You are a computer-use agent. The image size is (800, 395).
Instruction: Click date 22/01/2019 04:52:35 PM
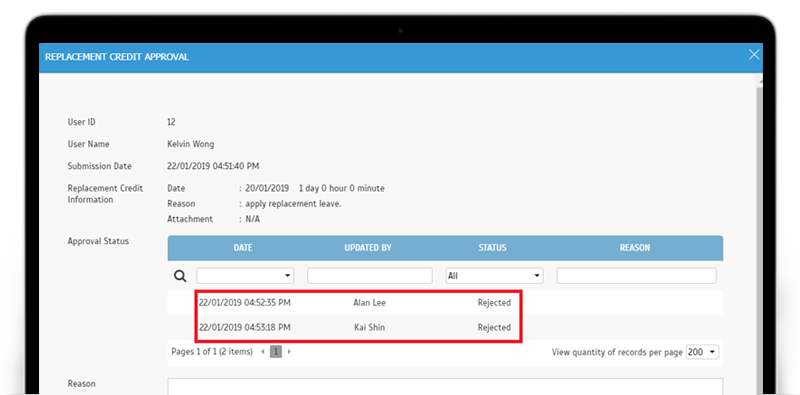245,303
